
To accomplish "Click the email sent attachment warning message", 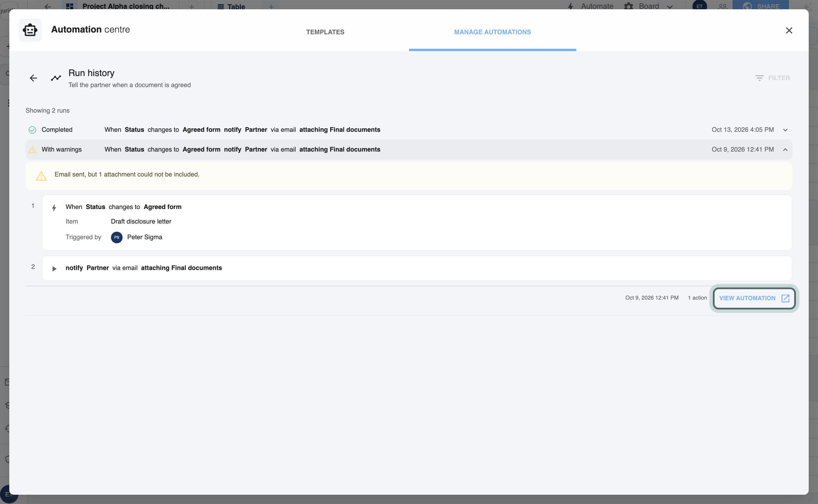I will coord(127,174).
